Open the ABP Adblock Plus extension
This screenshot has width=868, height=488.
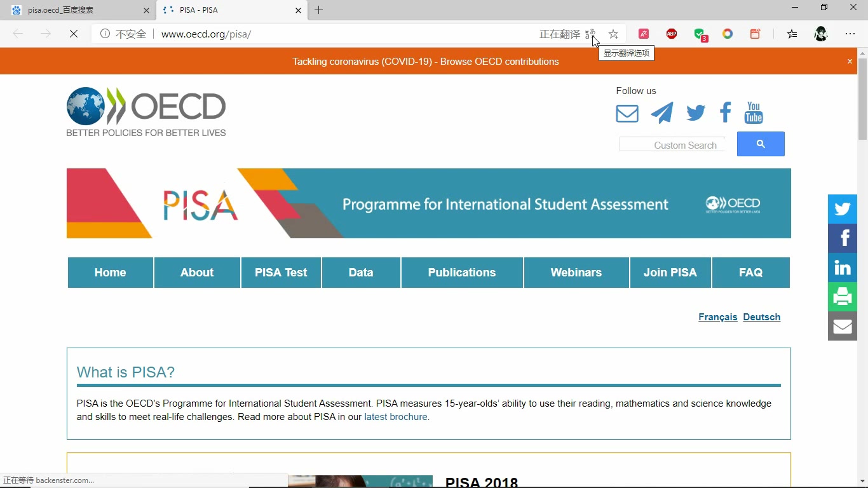pyautogui.click(x=672, y=34)
